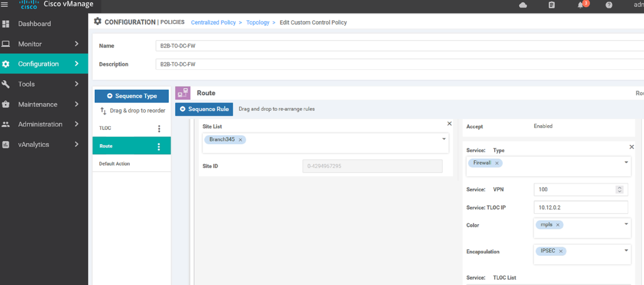Viewport: 644px width, 285px height.
Task: Open the notifications bell
Action: coord(580,5)
